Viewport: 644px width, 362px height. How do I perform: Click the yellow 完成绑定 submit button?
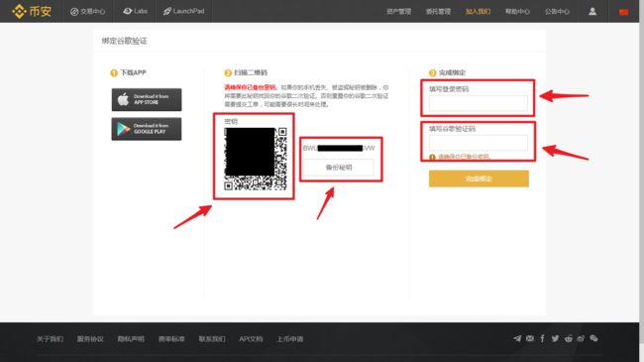[479, 179]
